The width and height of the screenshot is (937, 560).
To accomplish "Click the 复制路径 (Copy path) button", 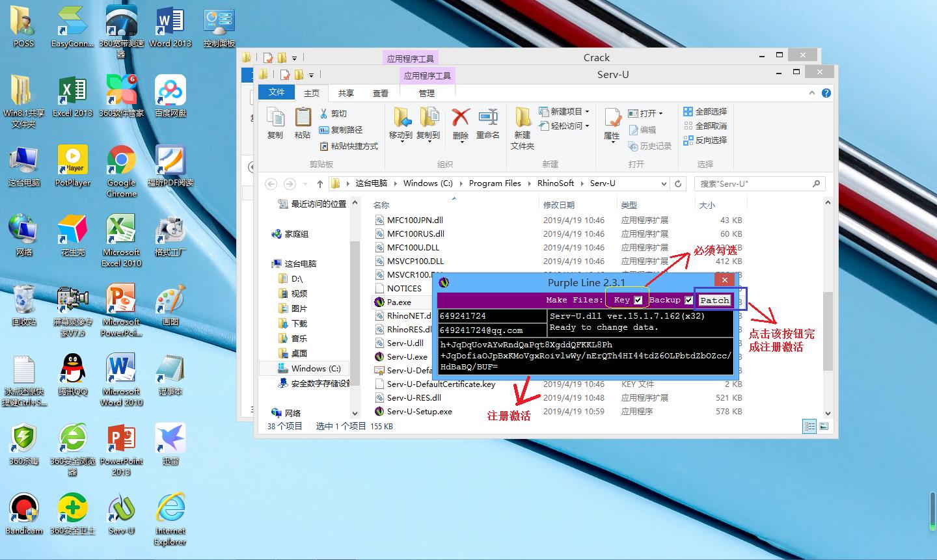I will pyautogui.click(x=341, y=129).
